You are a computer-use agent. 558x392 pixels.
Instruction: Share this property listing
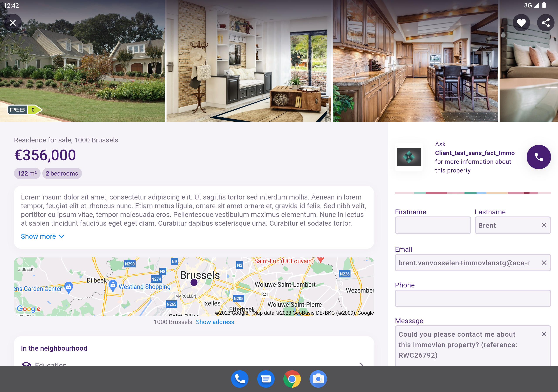point(546,22)
